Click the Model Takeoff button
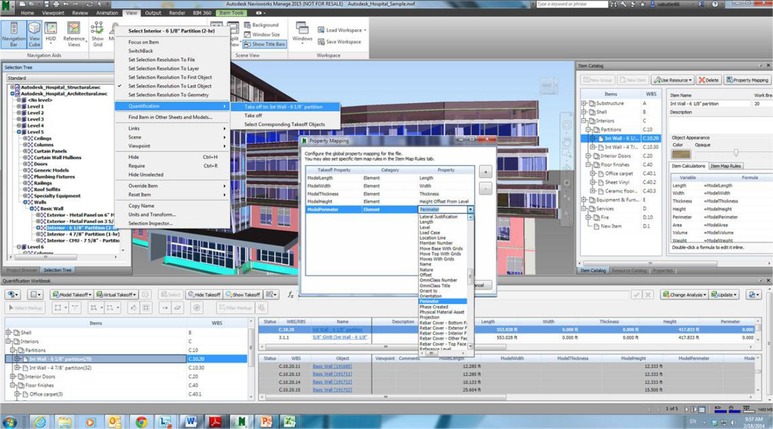Screen dimensions: 773x429 coord(73,295)
